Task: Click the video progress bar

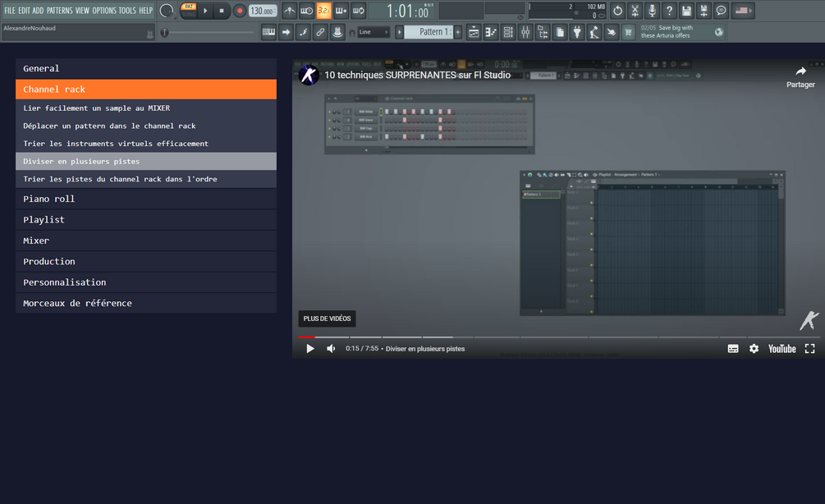Action: tap(559, 337)
